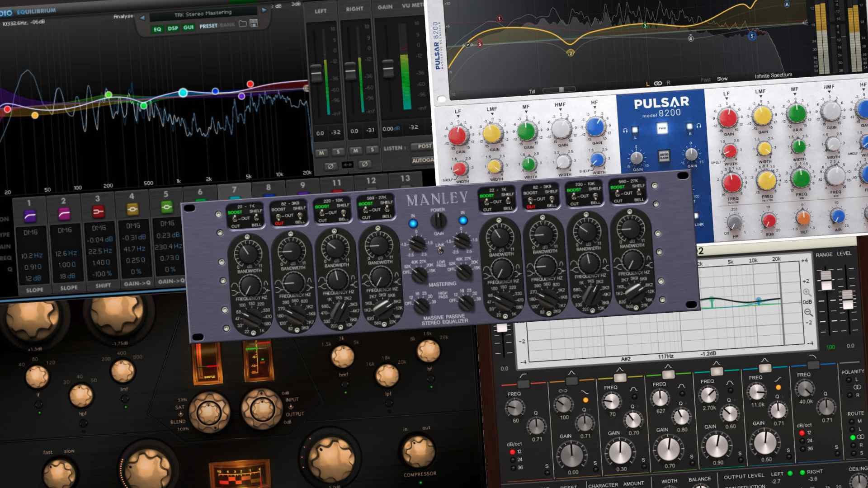The height and width of the screenshot is (488, 868).
Task: Click the TRK Stereo Mastering preset name field
Action: [x=203, y=14]
